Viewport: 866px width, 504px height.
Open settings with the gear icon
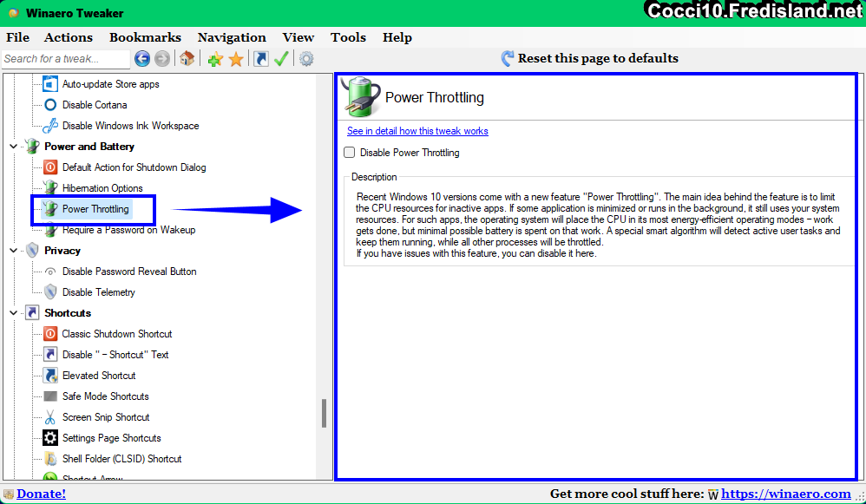[x=306, y=58]
